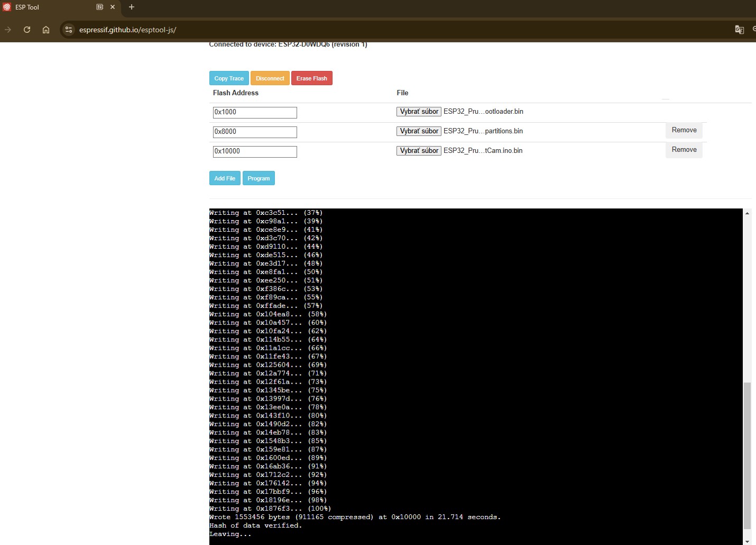This screenshot has height=545, width=756.
Task: Switch to the ESP Tool tab
Action: pos(48,7)
